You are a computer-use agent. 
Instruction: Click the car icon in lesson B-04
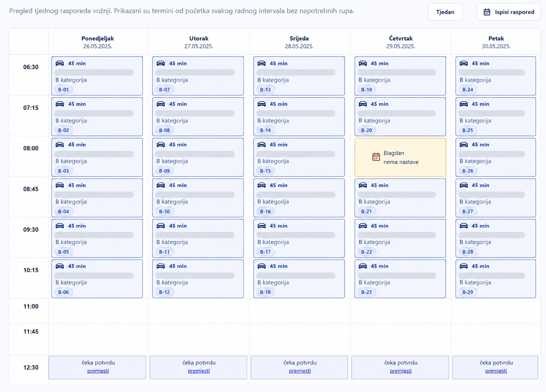pos(60,185)
